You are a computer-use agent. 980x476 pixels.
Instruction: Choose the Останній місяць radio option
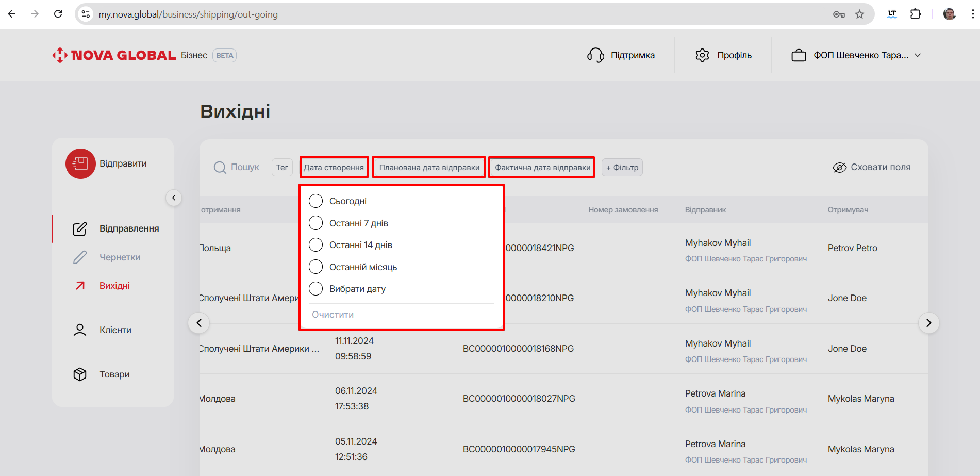315,267
